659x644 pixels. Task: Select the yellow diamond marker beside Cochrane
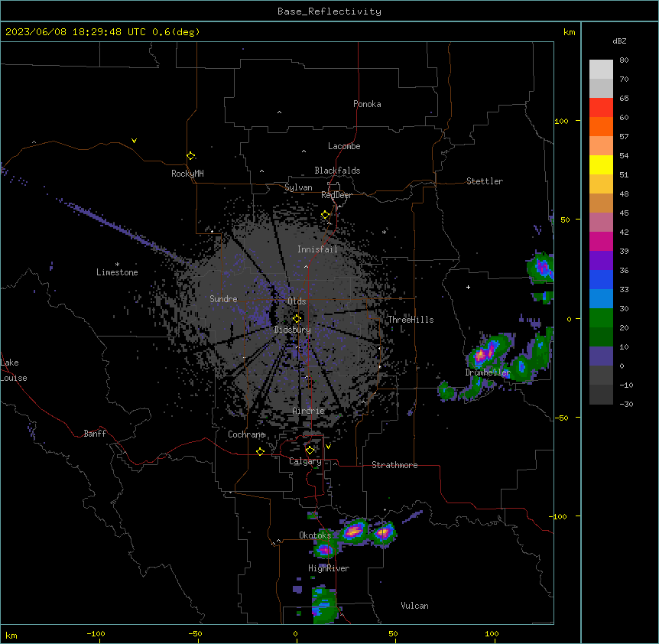tap(260, 451)
